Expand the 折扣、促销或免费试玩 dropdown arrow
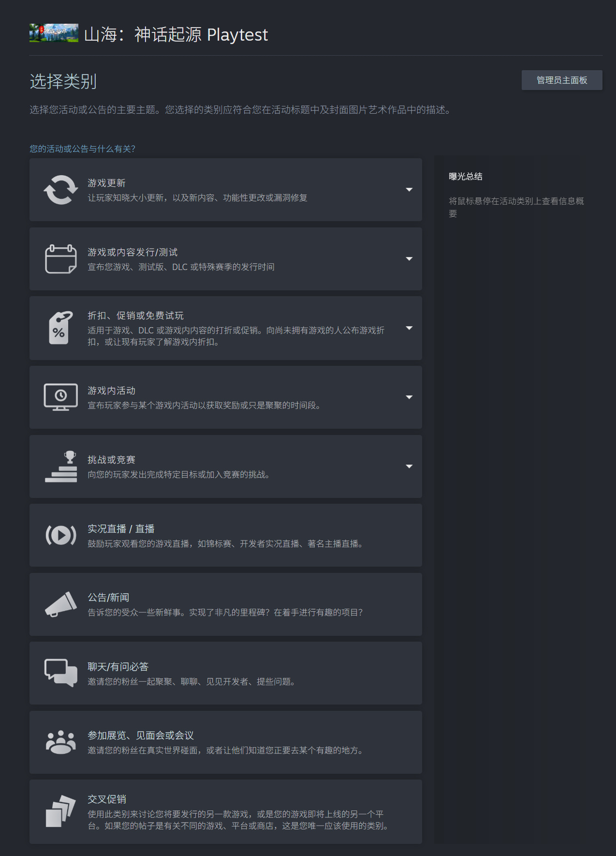 pos(409,328)
